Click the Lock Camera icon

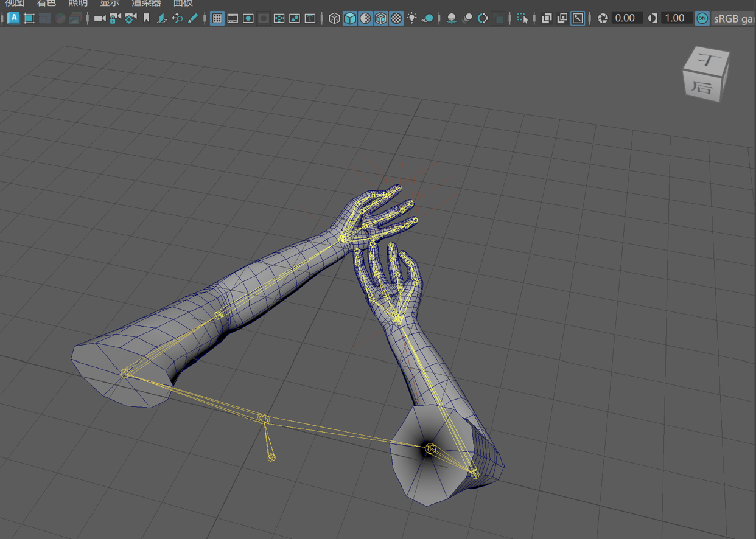115,18
